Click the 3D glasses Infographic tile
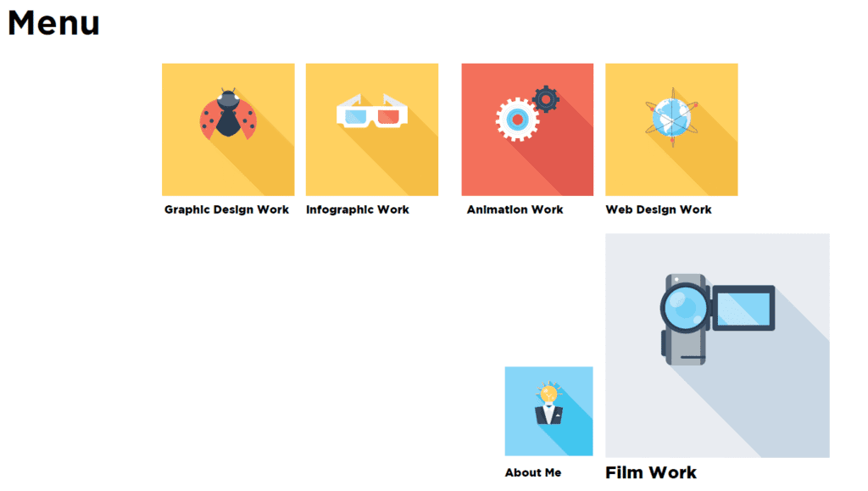The image size is (868, 491). 372,130
